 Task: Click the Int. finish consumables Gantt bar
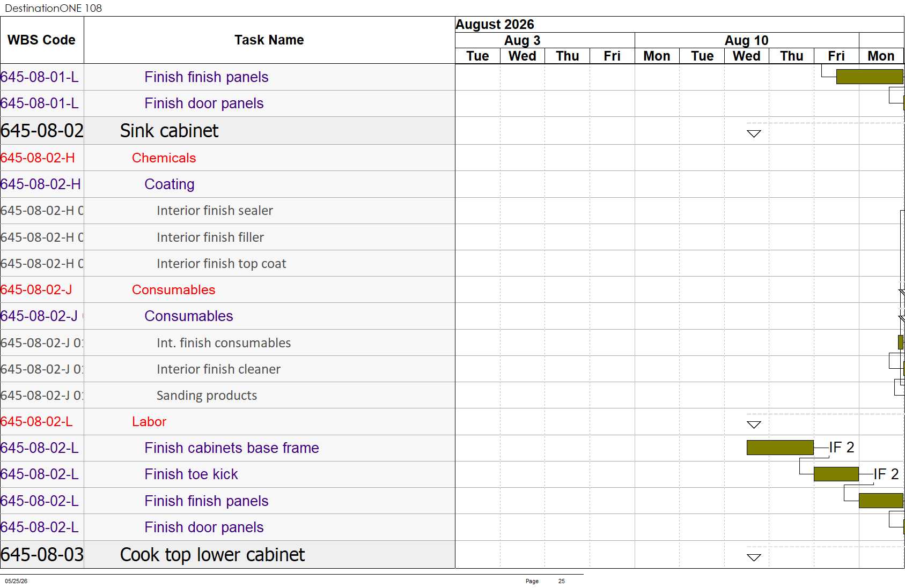tap(901, 342)
